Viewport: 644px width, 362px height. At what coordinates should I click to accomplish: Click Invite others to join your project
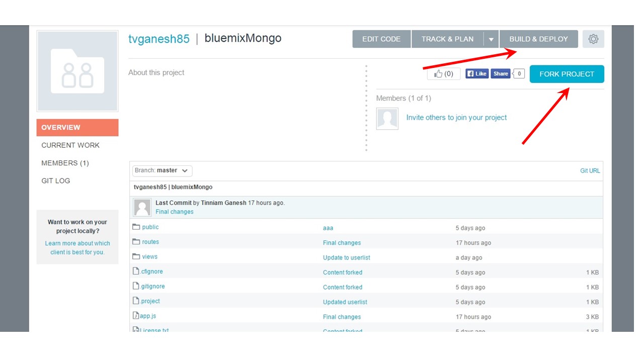tap(456, 118)
